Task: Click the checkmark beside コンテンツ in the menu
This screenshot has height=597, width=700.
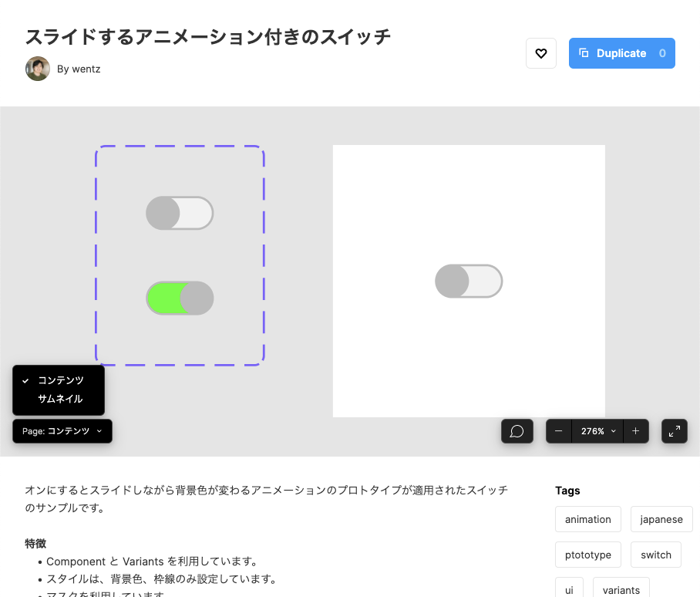Action: pos(27,379)
